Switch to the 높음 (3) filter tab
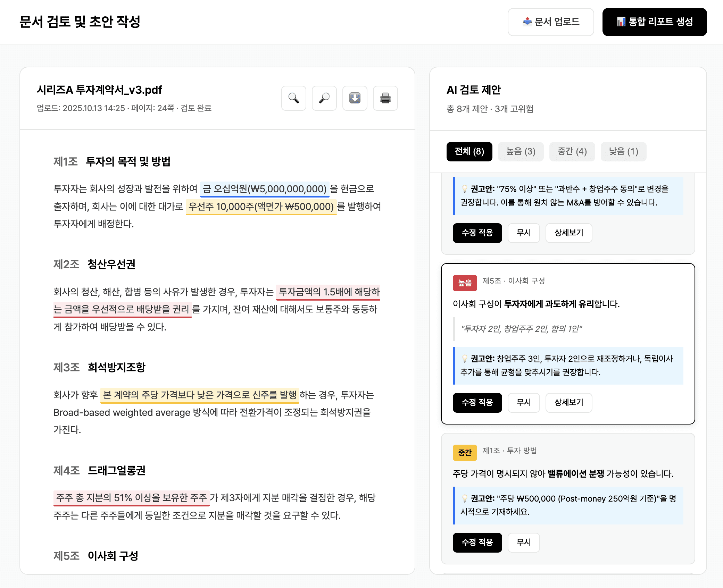The image size is (723, 588). [x=521, y=151]
